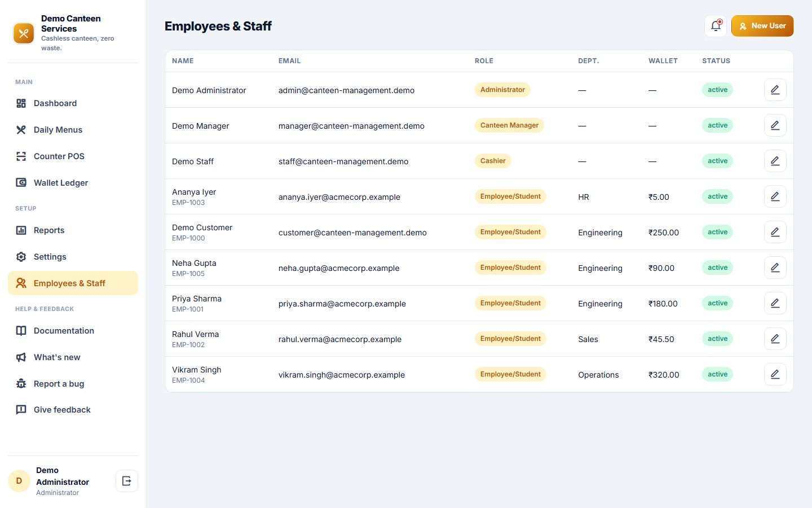Click the Report a bug icon
This screenshot has height=508, width=812.
pos(21,384)
